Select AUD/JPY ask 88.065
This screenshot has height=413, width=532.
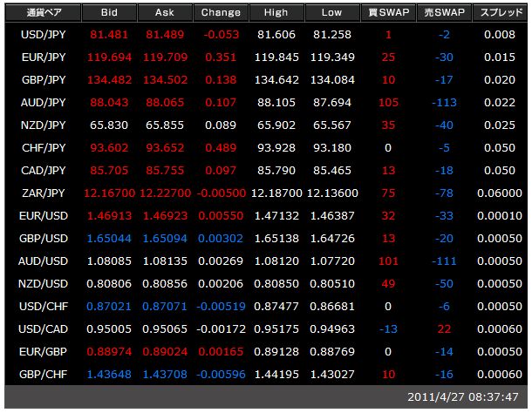pos(165,103)
